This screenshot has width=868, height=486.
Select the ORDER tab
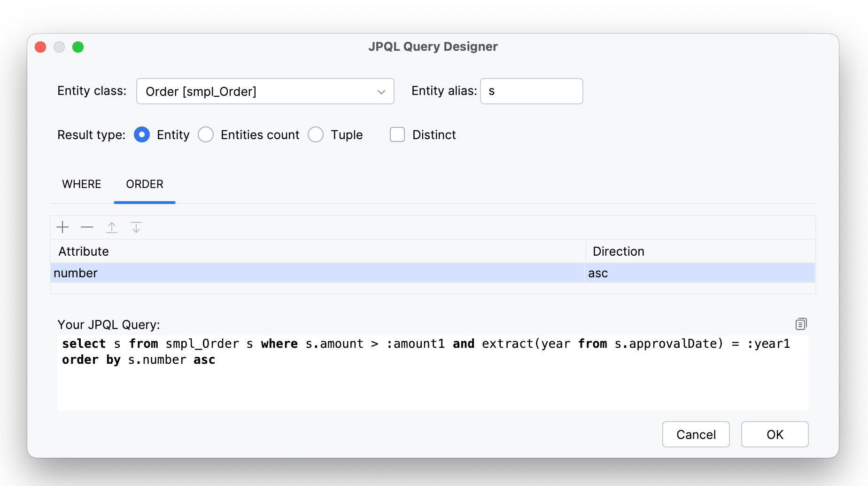click(x=145, y=184)
